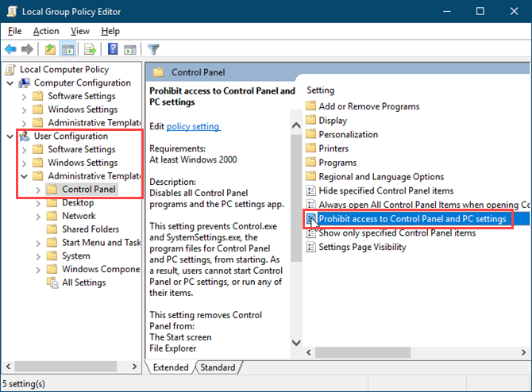This screenshot has height=392, width=532.
Task: Select All Settings label in the tree
Action: [x=84, y=282]
